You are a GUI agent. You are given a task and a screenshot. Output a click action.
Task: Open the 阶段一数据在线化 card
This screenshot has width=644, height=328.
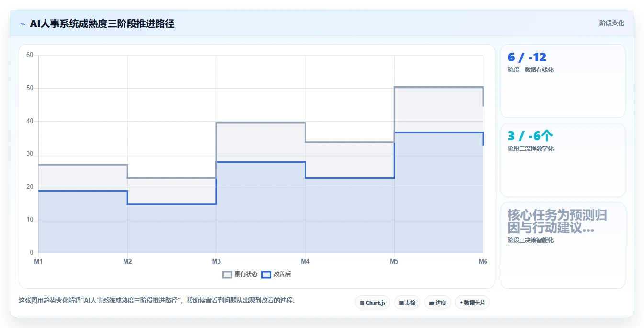pos(563,81)
